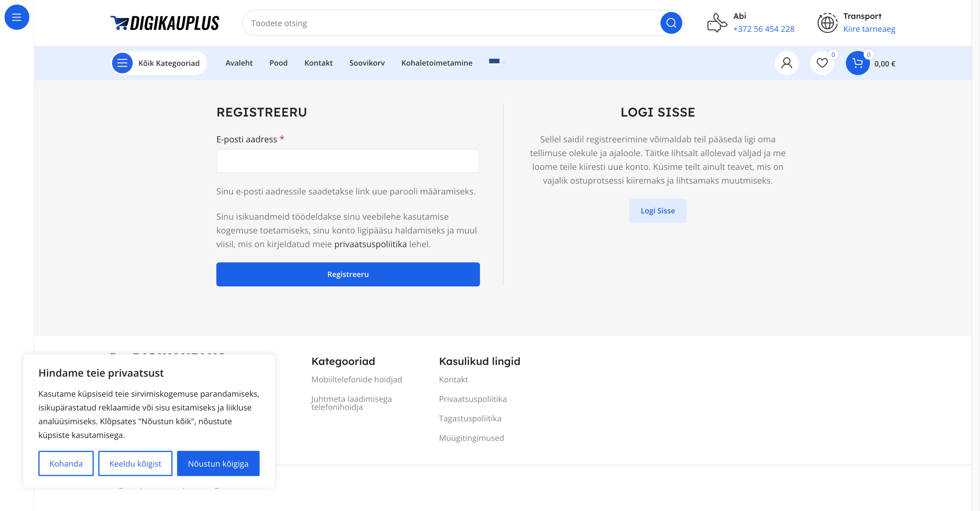Click the Abi help hand icon
980x511 pixels.
pyautogui.click(x=717, y=22)
